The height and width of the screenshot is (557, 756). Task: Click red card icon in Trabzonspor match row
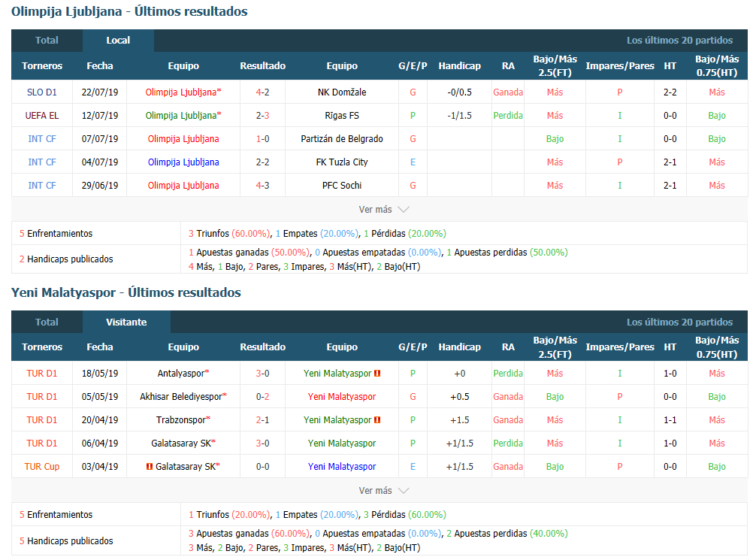click(377, 420)
